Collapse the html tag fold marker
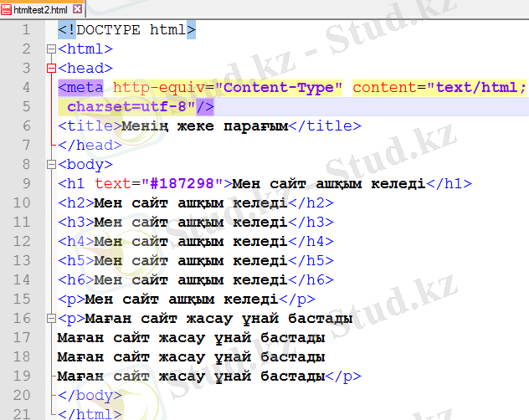 pos(51,49)
